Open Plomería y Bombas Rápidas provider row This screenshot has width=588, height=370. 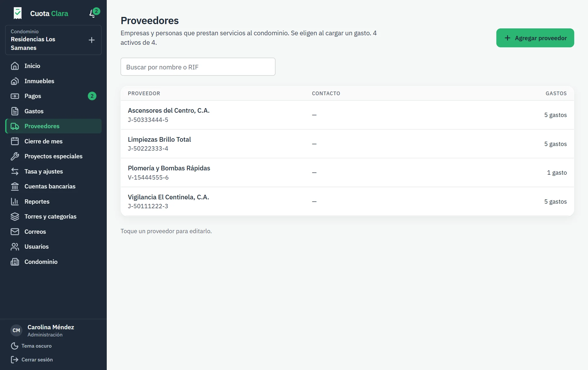pyautogui.click(x=347, y=173)
